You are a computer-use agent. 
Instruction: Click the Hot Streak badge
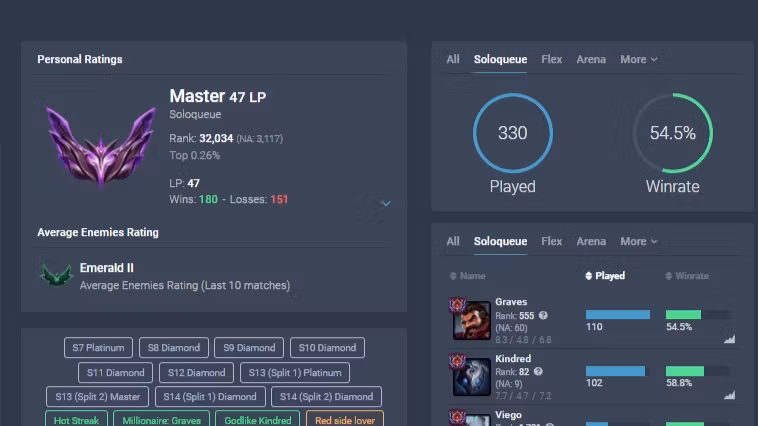tap(76, 420)
